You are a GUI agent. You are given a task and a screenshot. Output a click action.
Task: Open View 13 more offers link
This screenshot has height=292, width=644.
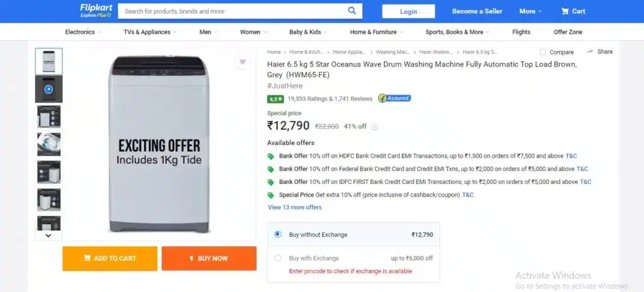294,207
